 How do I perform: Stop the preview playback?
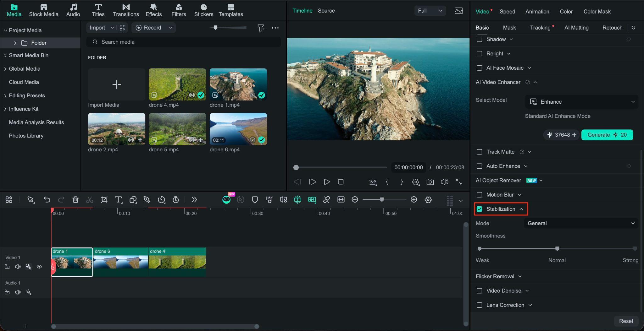[x=341, y=182]
